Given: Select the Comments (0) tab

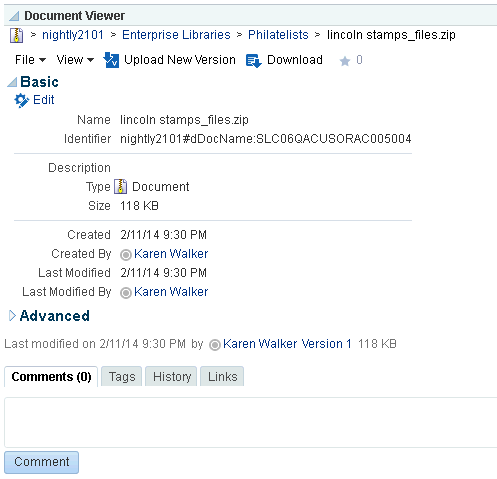Looking at the screenshot, I should (51, 376).
